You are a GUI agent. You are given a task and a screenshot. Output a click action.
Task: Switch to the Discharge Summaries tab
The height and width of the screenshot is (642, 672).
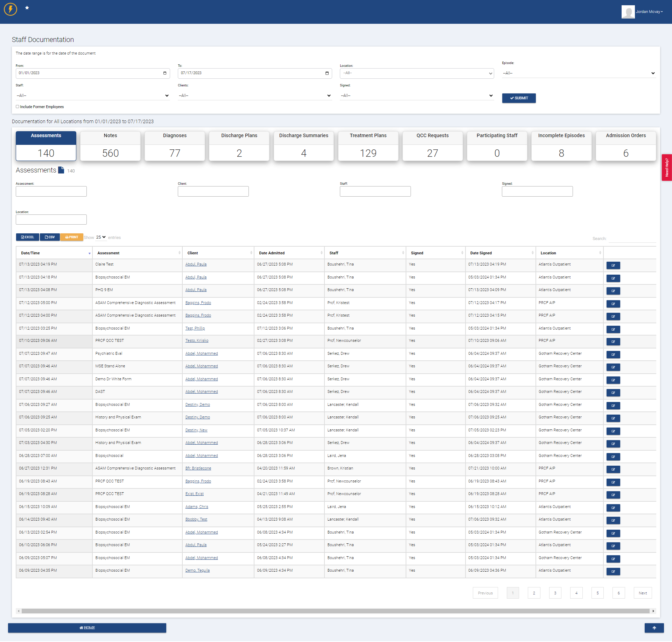[x=304, y=146]
